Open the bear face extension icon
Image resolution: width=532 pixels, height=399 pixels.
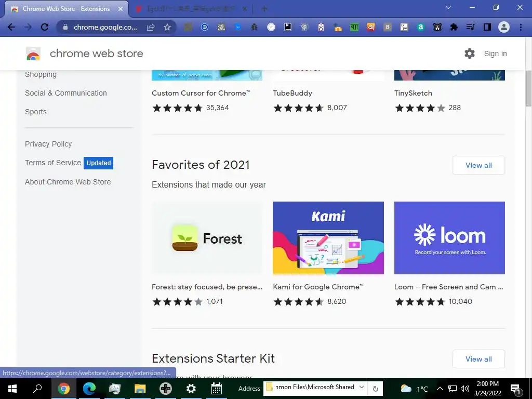pos(437,27)
